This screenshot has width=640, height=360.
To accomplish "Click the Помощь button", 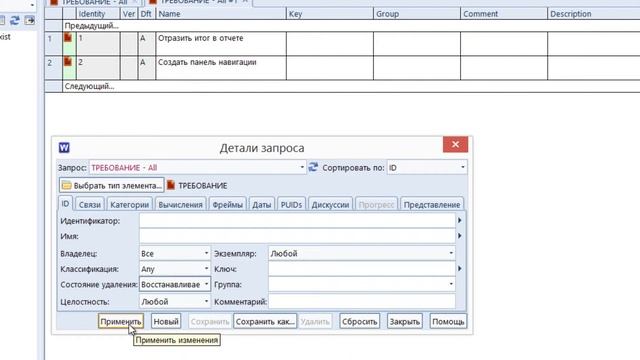I will pyautogui.click(x=448, y=321).
